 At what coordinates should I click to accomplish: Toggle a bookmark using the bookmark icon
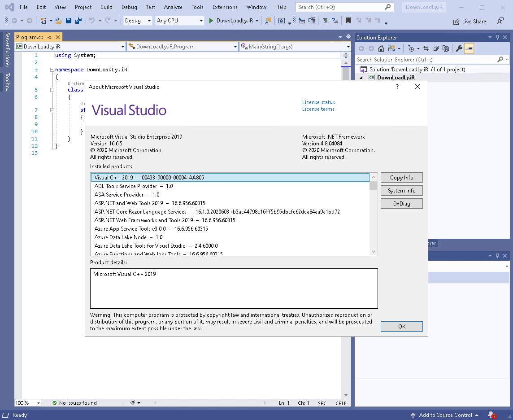(347, 21)
